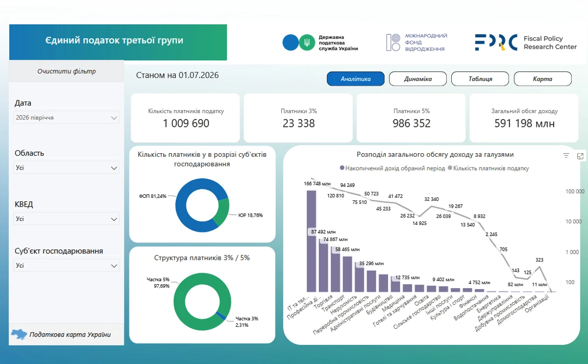Expand the КВЕД dropdown
Screen dimensions: 588x364
click(67, 218)
